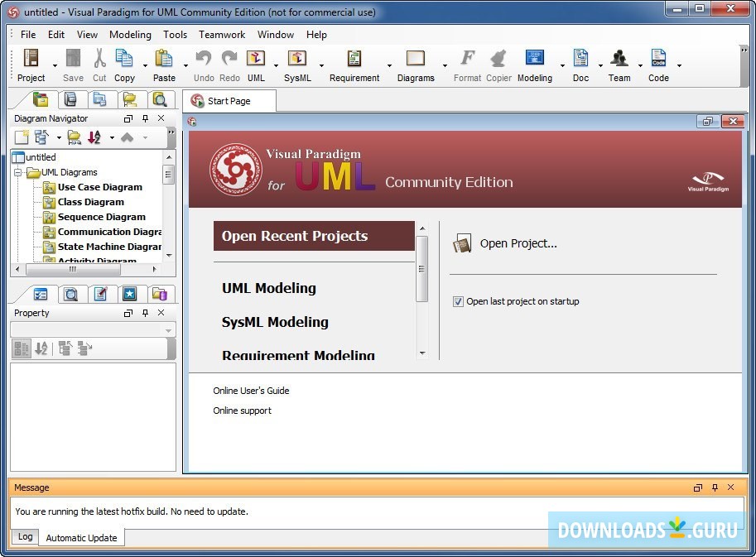The width and height of the screenshot is (756, 557).
Task: Click the categorized view icon in Property panel
Action: pos(22,348)
